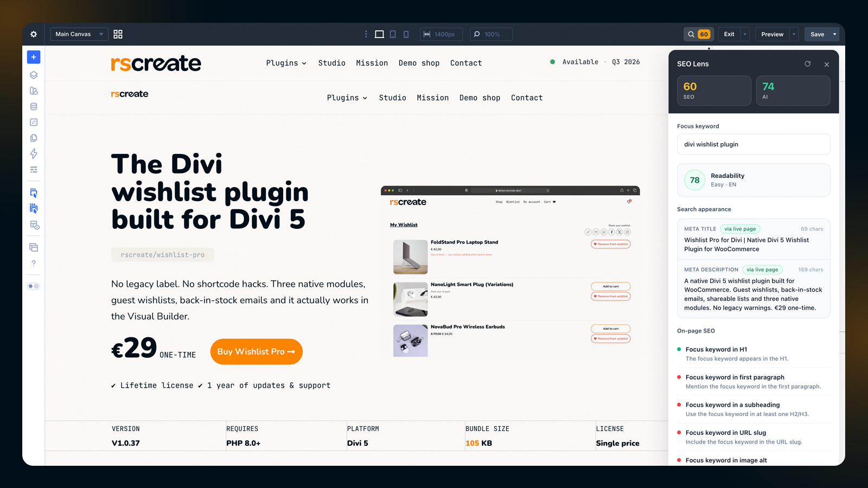Open the Readability score card
This screenshot has width=868, height=488.
[754, 180]
